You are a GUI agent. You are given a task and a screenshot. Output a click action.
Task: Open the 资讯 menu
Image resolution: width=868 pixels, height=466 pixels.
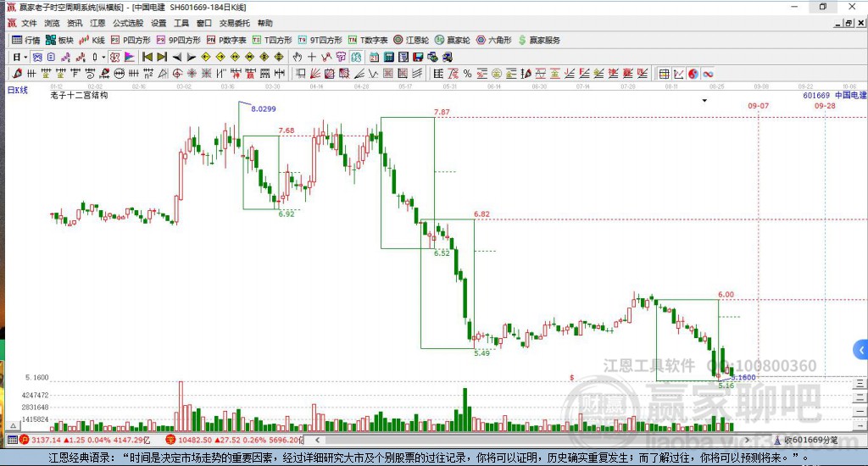pyautogui.click(x=75, y=23)
